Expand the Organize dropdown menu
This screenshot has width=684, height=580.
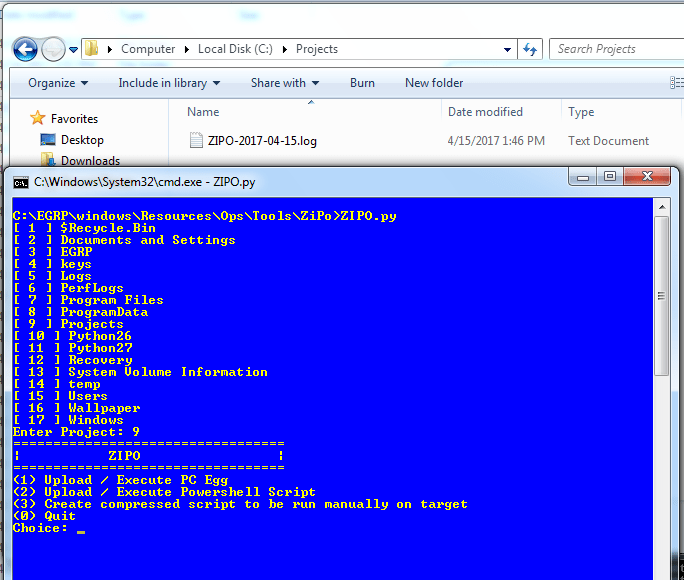tap(57, 83)
